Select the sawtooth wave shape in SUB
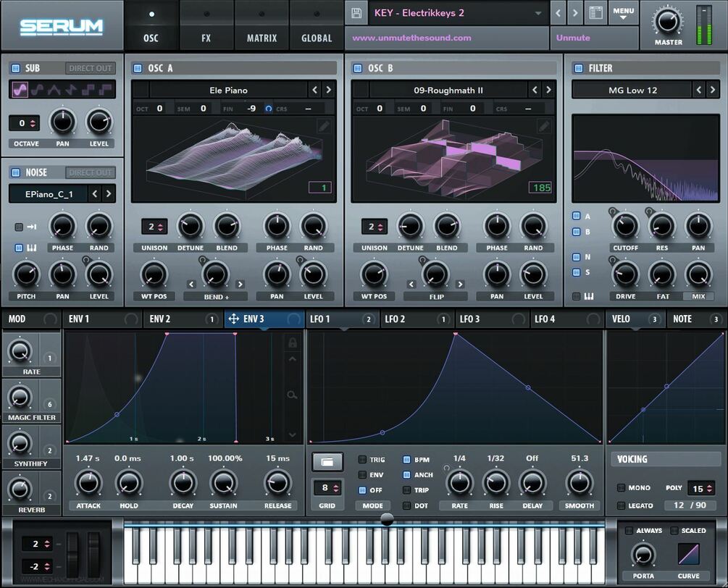This screenshot has width=728, height=588. click(71, 90)
